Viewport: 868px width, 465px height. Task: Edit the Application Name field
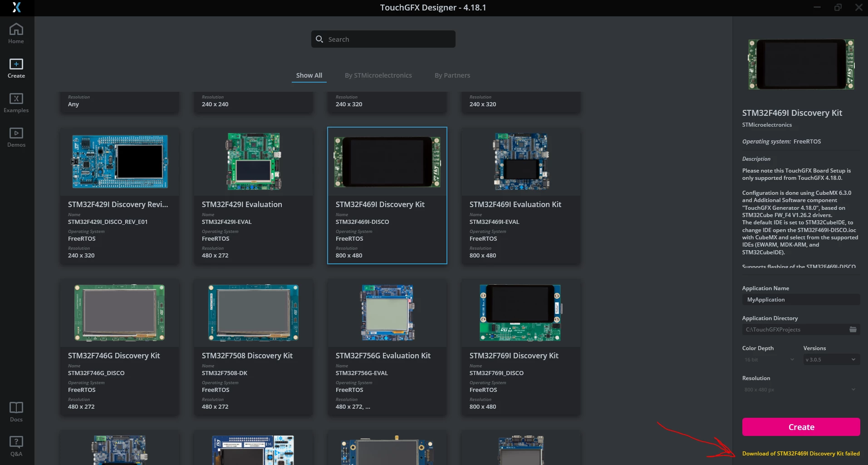(801, 300)
